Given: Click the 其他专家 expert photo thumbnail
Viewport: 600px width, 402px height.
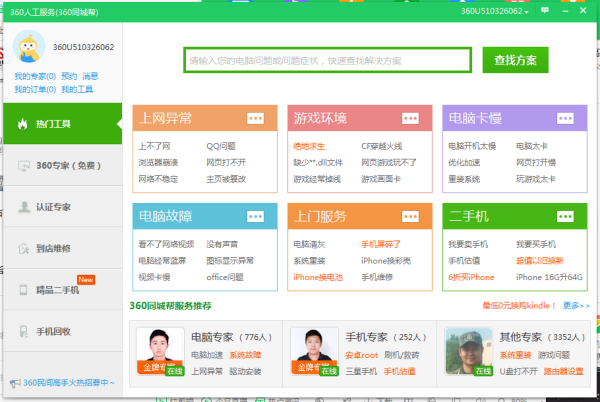Looking at the screenshot, I should click(469, 351).
